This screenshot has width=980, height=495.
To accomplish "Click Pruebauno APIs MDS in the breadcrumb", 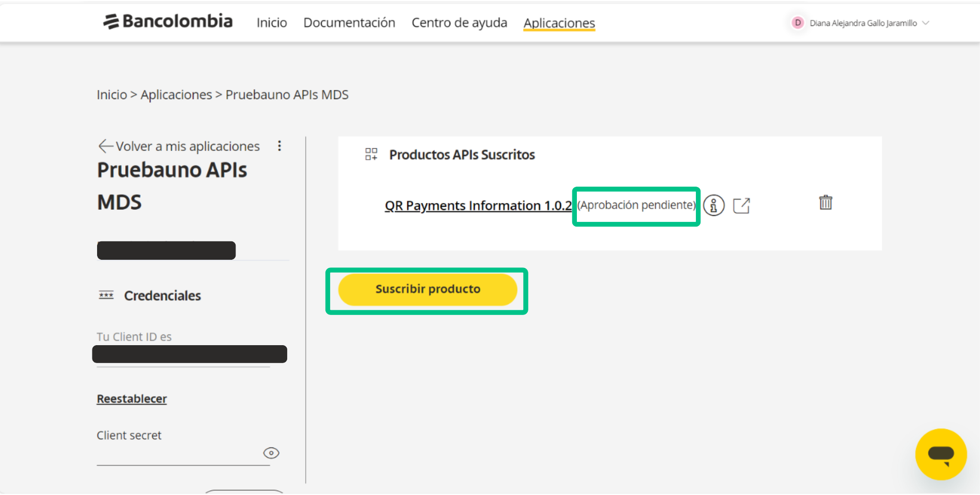I will click(x=287, y=95).
